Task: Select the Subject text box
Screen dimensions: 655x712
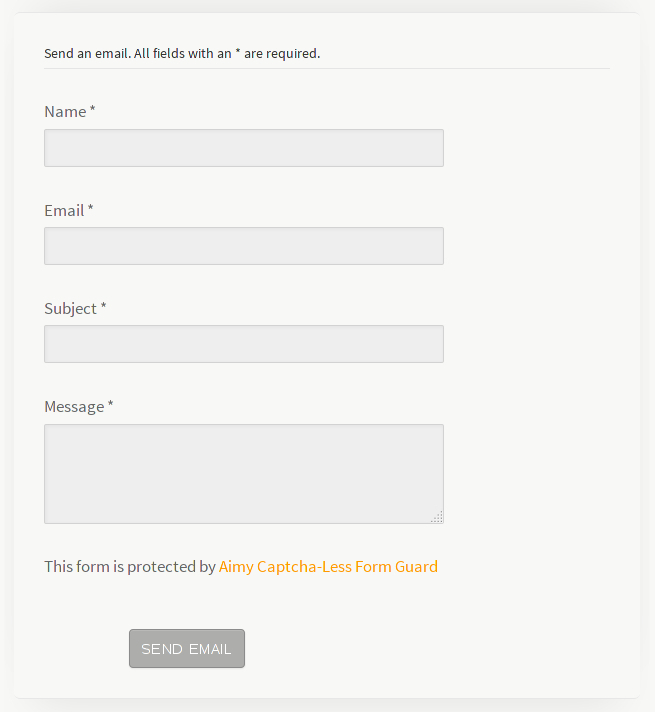Action: coord(243,344)
